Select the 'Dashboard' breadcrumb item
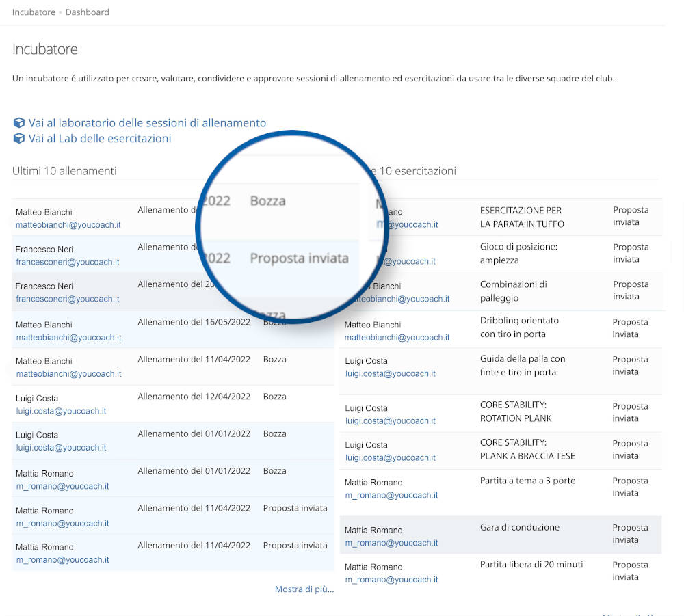684x616 pixels. pos(87,12)
